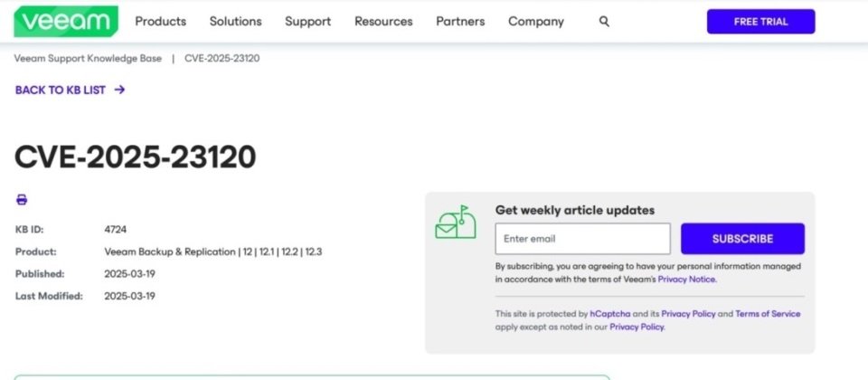Screen dimensions: 868x380
Task: Focus the Enter email field
Action: click(582, 239)
